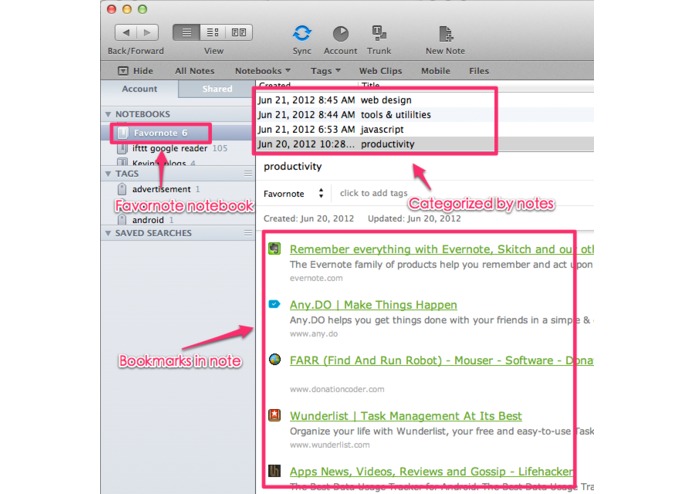Collapse the TAGS section
This screenshot has width=695, height=494.
point(108,174)
